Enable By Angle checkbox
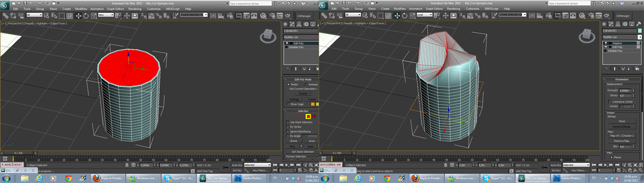The image size is (644, 183). [288, 136]
